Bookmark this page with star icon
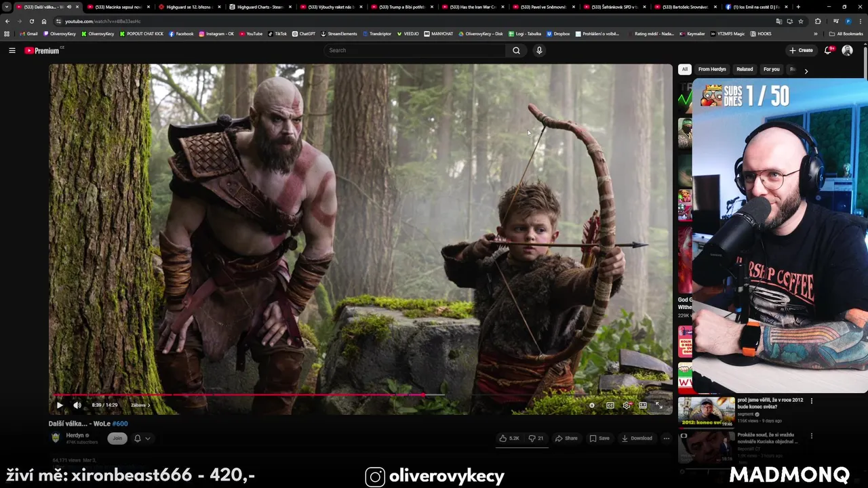 pyautogui.click(x=801, y=21)
